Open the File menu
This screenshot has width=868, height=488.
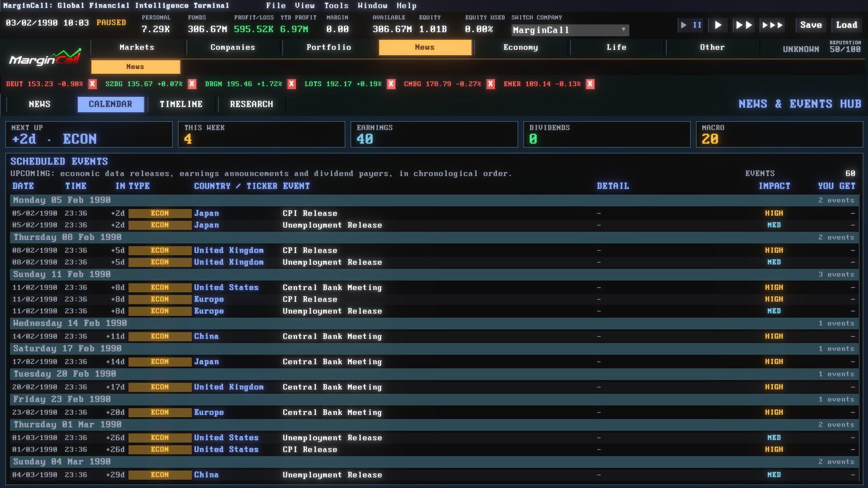click(276, 5)
